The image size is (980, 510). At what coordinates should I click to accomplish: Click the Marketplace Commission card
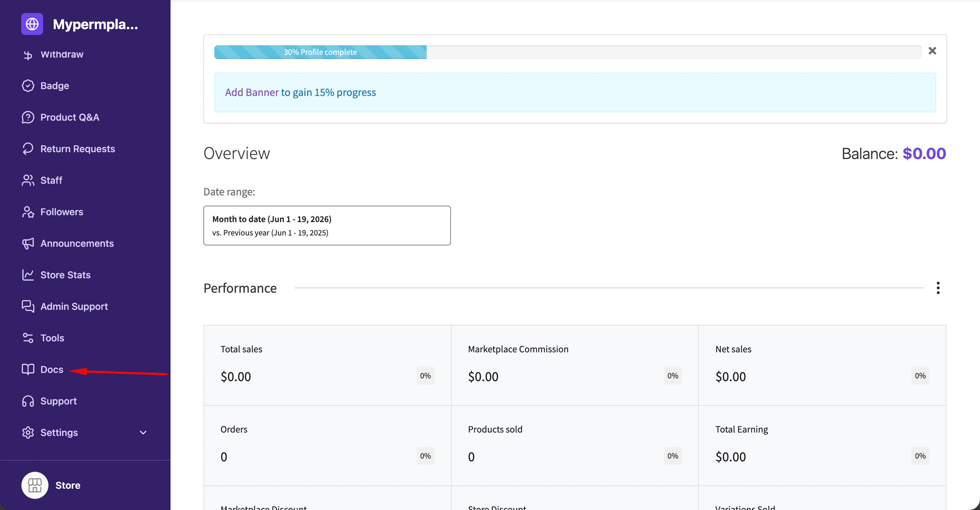coord(575,365)
